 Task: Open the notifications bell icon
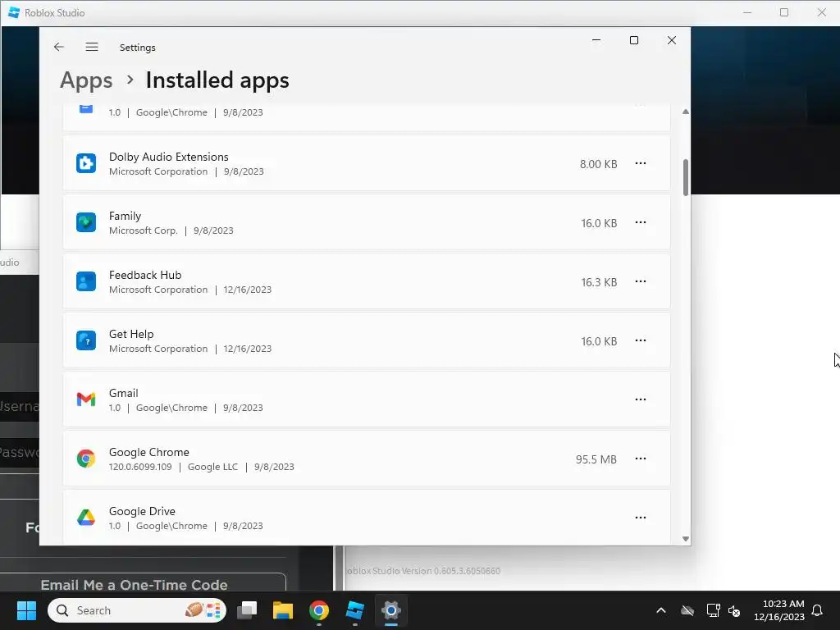[x=817, y=610]
